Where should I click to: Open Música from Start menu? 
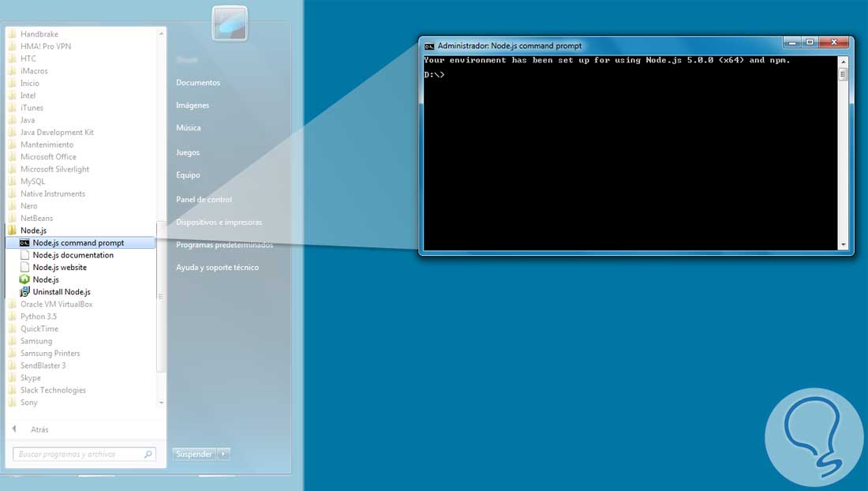click(189, 128)
